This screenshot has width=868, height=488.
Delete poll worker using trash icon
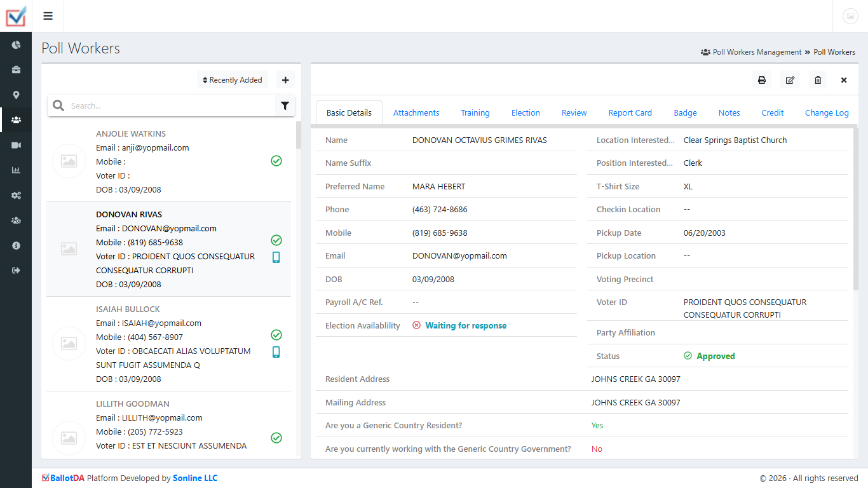point(818,80)
